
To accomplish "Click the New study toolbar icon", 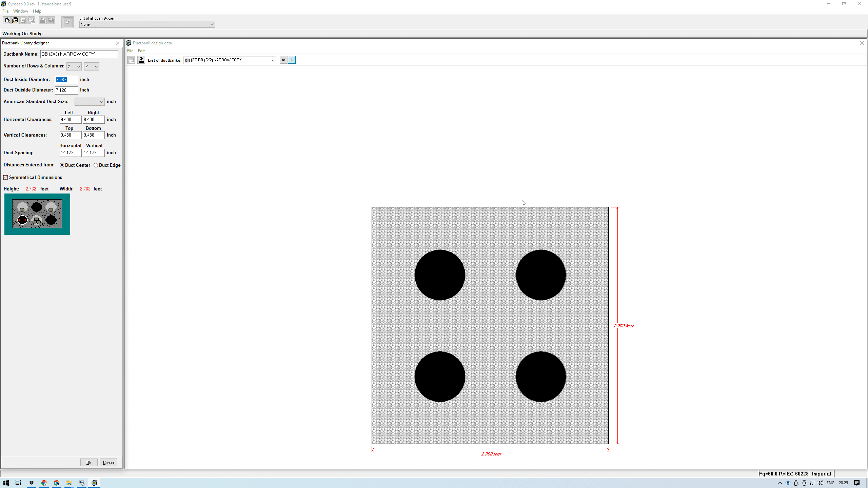I will tap(7, 20).
